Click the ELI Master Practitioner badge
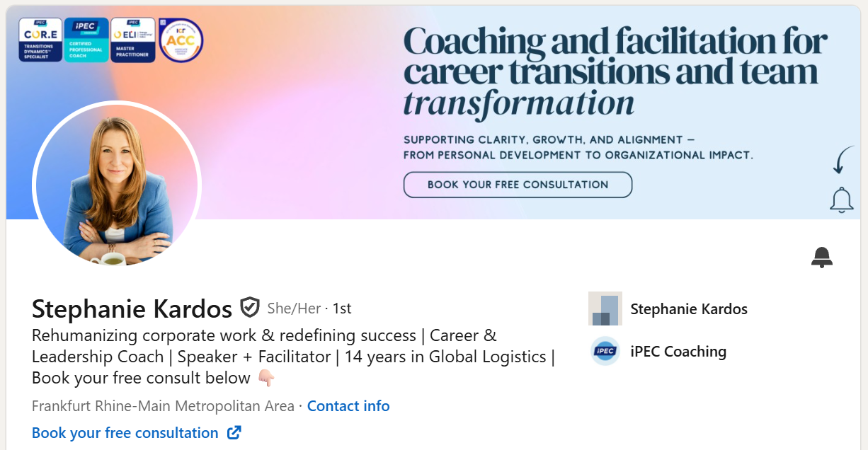Viewport: 868px width, 450px height. 132,40
